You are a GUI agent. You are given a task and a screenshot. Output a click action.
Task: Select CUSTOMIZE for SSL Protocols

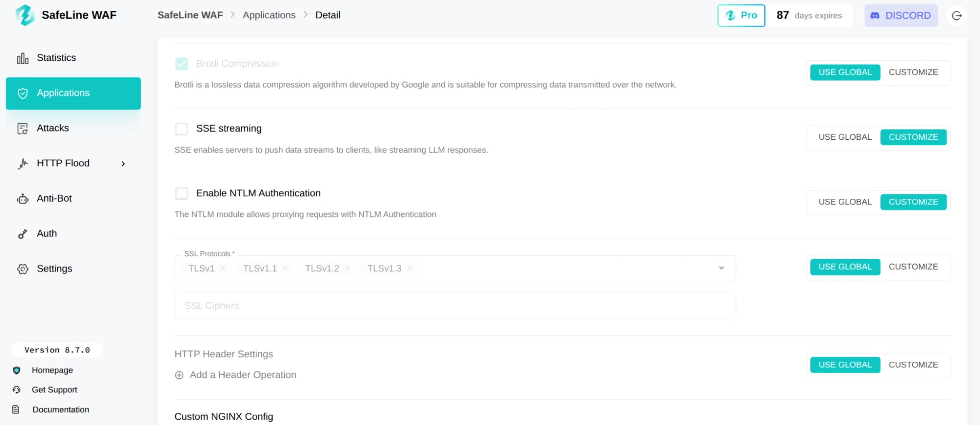pos(913,266)
